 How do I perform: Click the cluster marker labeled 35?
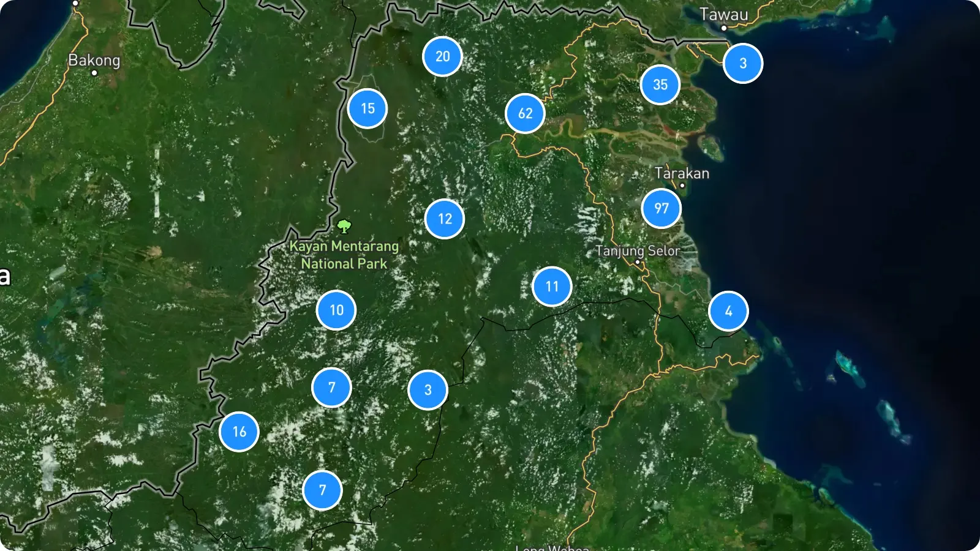[x=660, y=84]
